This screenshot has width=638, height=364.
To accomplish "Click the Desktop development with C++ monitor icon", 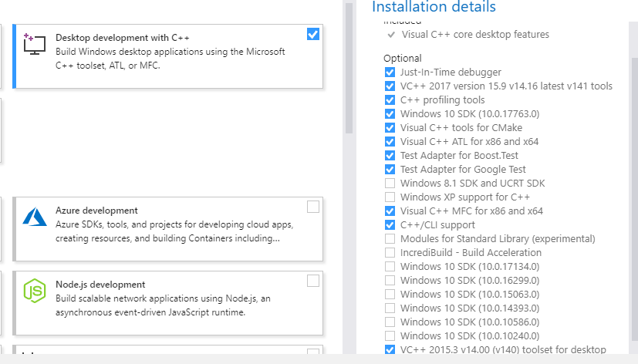I will pyautogui.click(x=34, y=44).
